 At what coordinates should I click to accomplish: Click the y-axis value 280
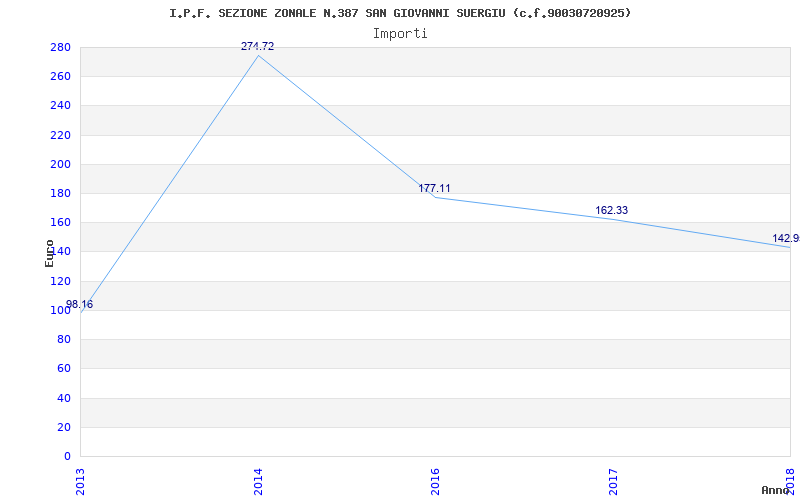point(60,47)
